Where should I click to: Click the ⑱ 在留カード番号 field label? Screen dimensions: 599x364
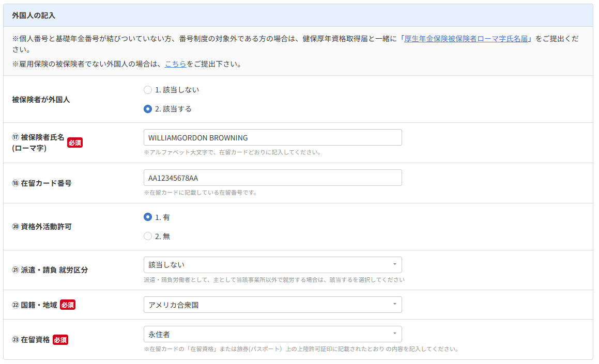click(41, 183)
